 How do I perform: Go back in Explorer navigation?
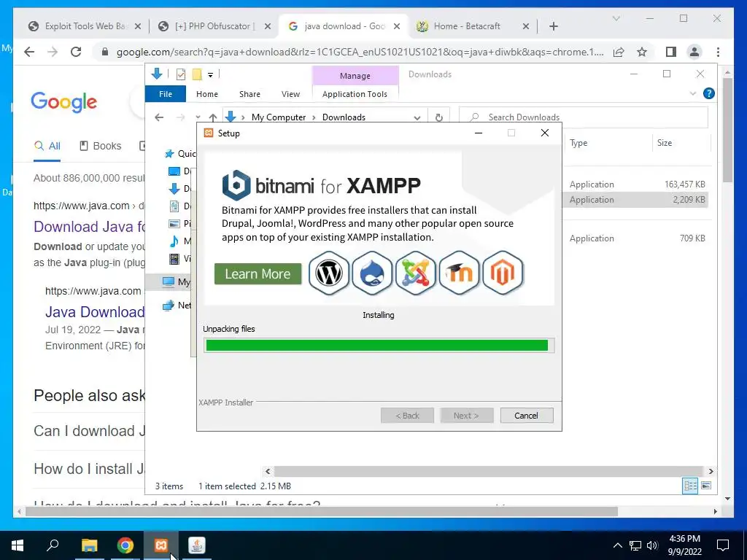point(159,117)
